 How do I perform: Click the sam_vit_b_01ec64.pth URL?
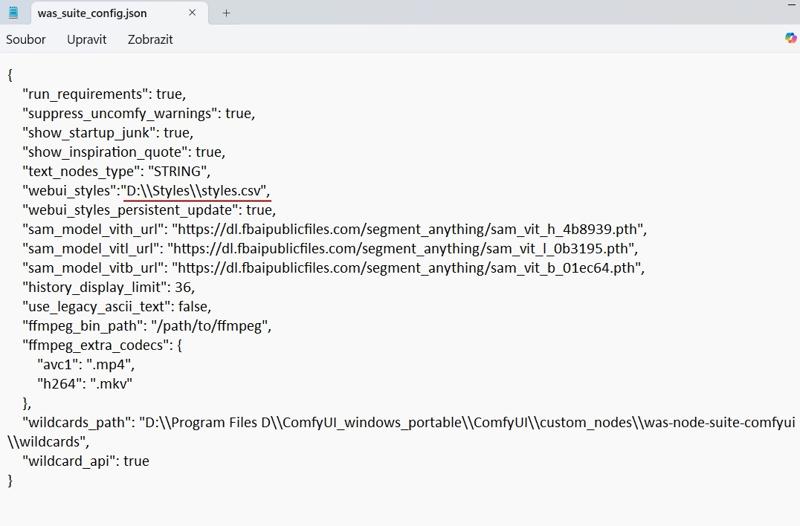pyautogui.click(x=408, y=268)
